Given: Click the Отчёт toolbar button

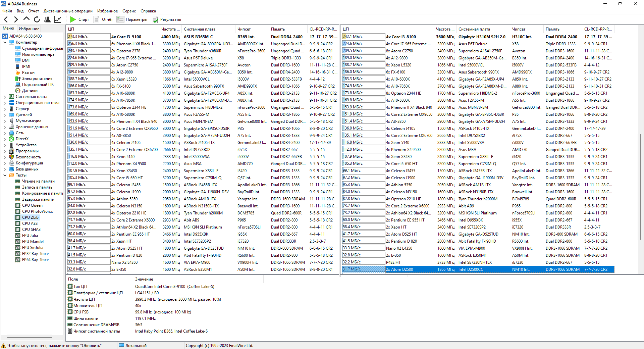Looking at the screenshot, I should click(x=103, y=19).
